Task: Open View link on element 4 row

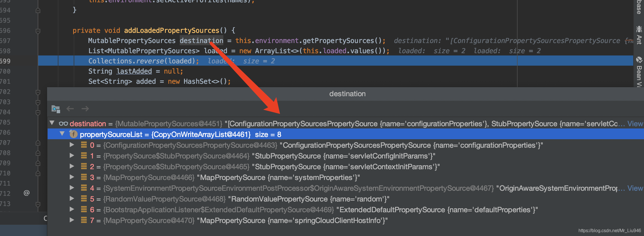Action: [x=635, y=188]
